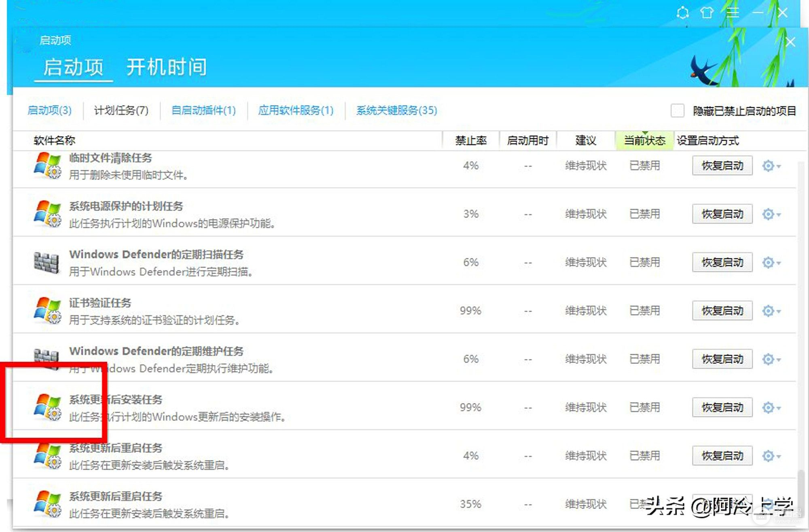Image resolution: width=809 pixels, height=532 pixels.
Task: Tick the 隐藏已禁止启动的项目 checkbox
Action: point(677,110)
